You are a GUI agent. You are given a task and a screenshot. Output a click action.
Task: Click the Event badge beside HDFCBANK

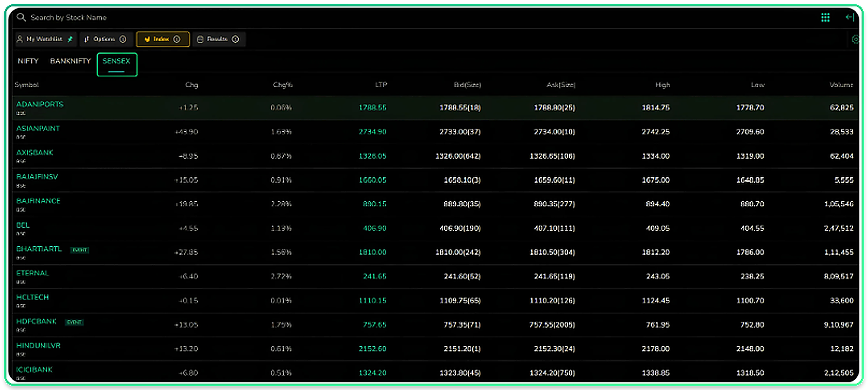point(74,322)
